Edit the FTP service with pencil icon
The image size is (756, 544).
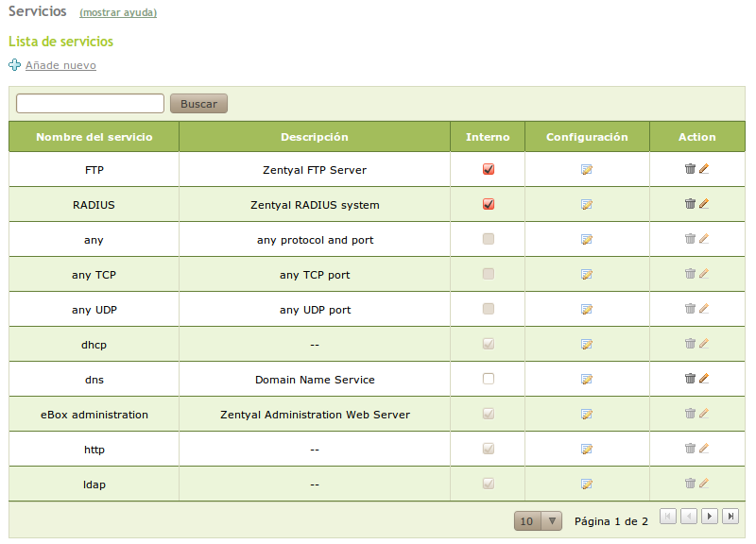click(x=704, y=169)
